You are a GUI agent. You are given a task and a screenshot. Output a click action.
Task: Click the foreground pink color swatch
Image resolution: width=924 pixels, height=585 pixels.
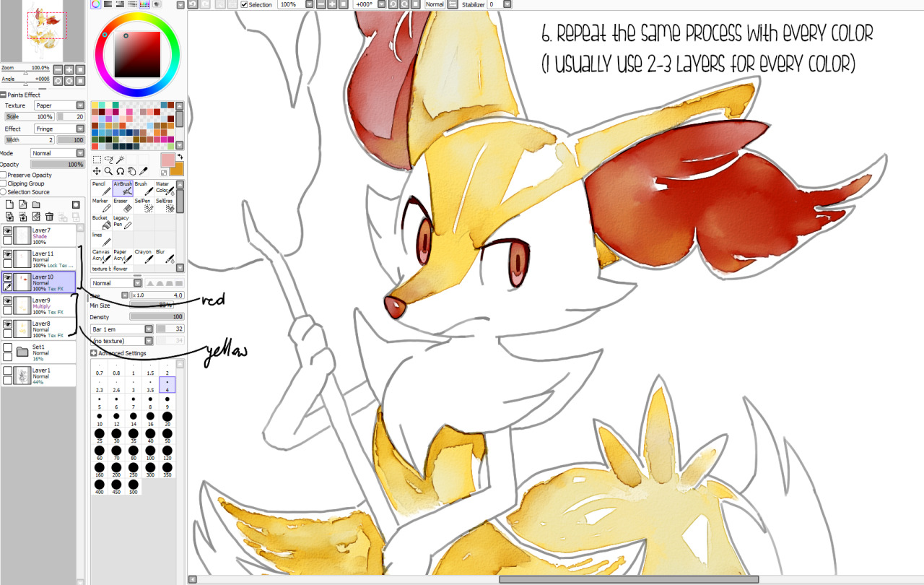(x=167, y=160)
